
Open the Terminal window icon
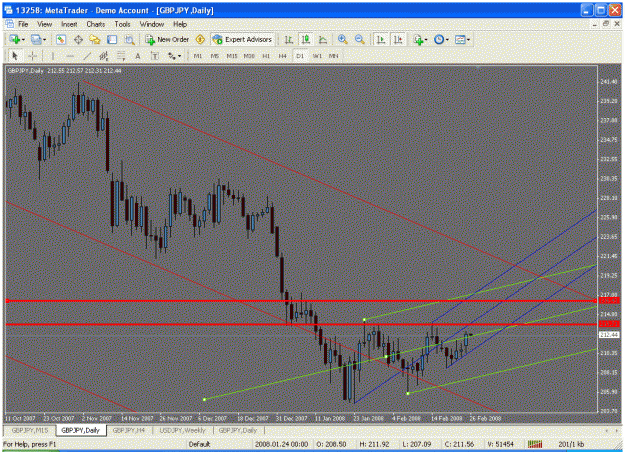click(112, 39)
